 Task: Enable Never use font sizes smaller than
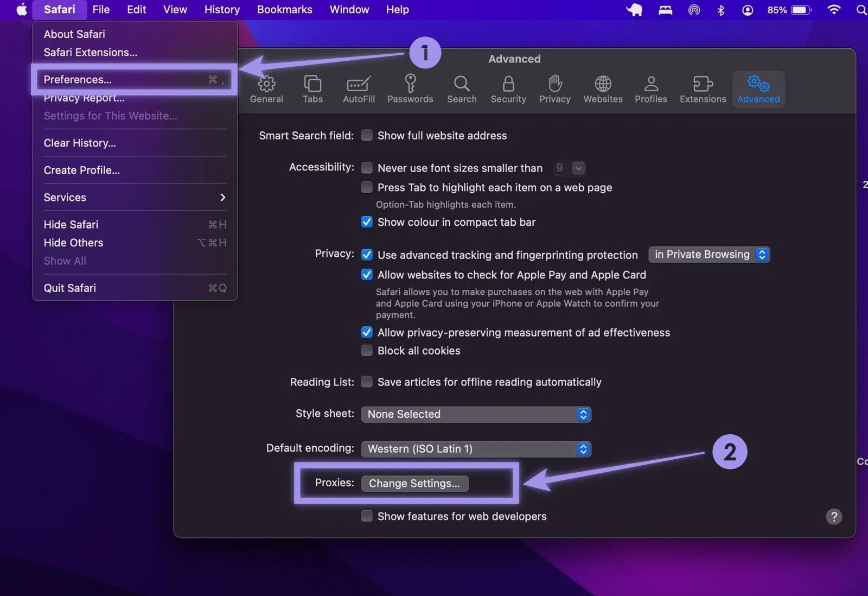click(367, 168)
